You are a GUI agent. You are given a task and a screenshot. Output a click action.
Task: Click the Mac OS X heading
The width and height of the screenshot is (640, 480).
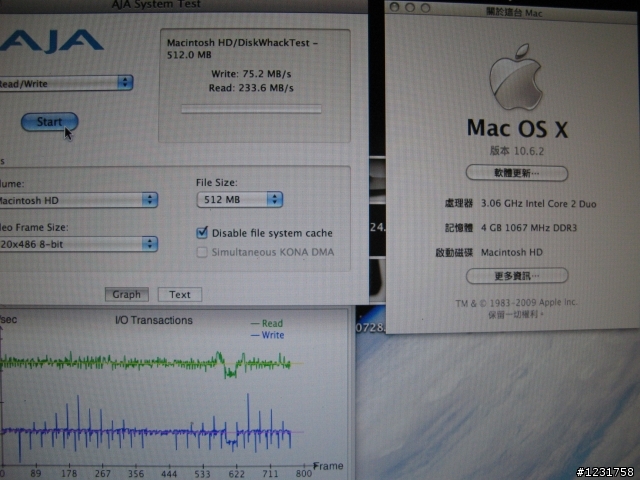[x=518, y=128]
